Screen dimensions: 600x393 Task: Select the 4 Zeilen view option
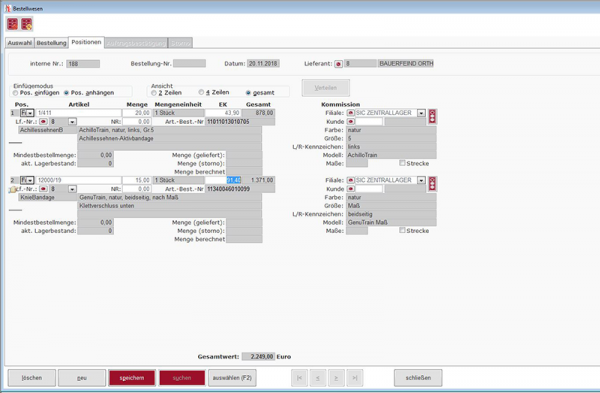tap(201, 92)
